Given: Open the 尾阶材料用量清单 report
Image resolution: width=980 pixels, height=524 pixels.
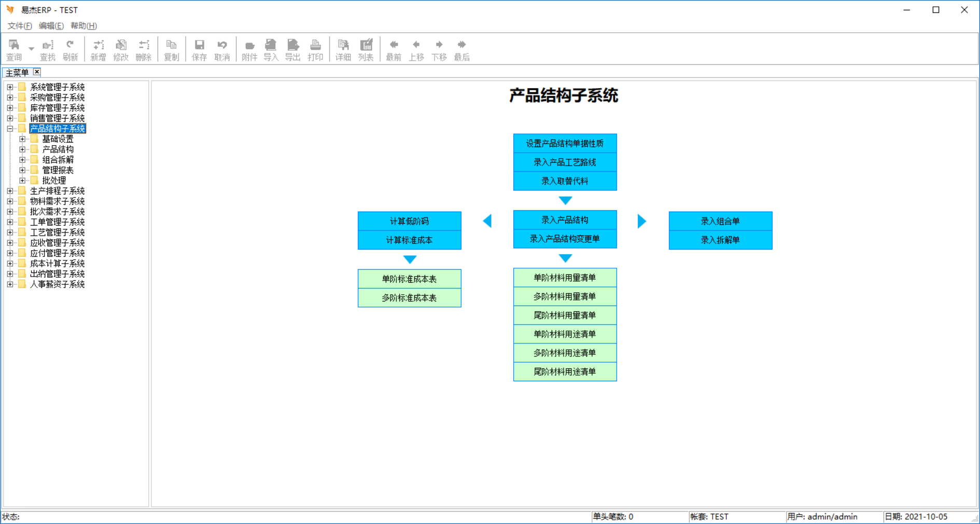Looking at the screenshot, I should [565, 315].
